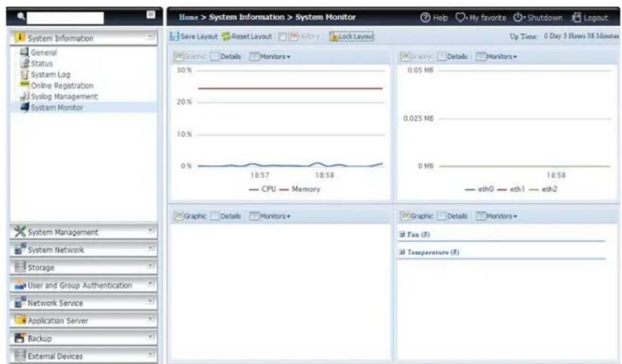Toggle Details in Fan/Temperature panel
The image size is (622, 364).
tap(453, 216)
